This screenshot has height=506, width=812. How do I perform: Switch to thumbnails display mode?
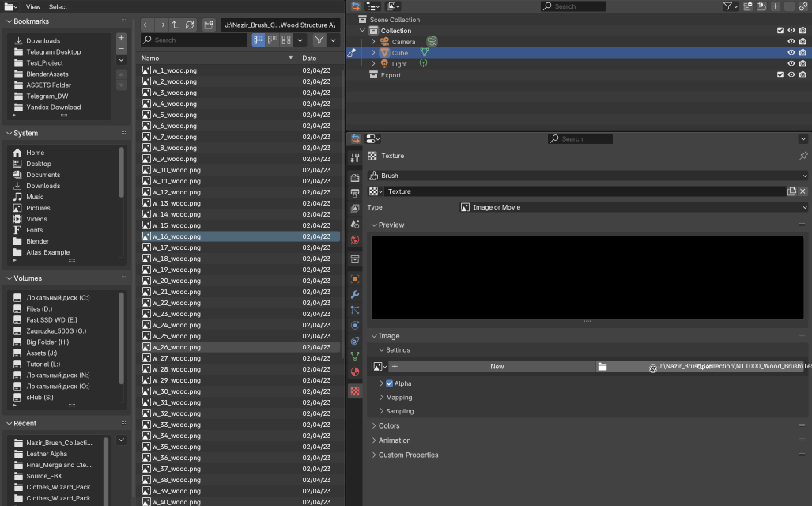point(286,40)
